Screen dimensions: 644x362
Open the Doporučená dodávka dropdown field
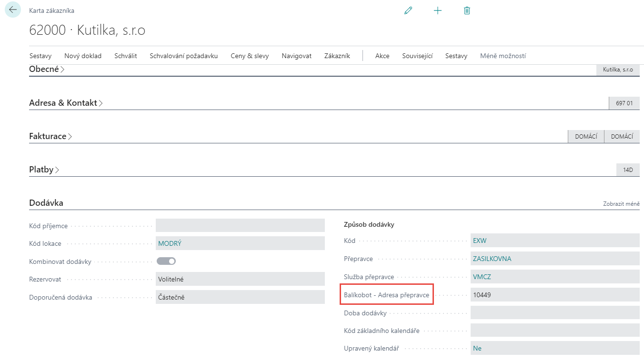pos(240,297)
